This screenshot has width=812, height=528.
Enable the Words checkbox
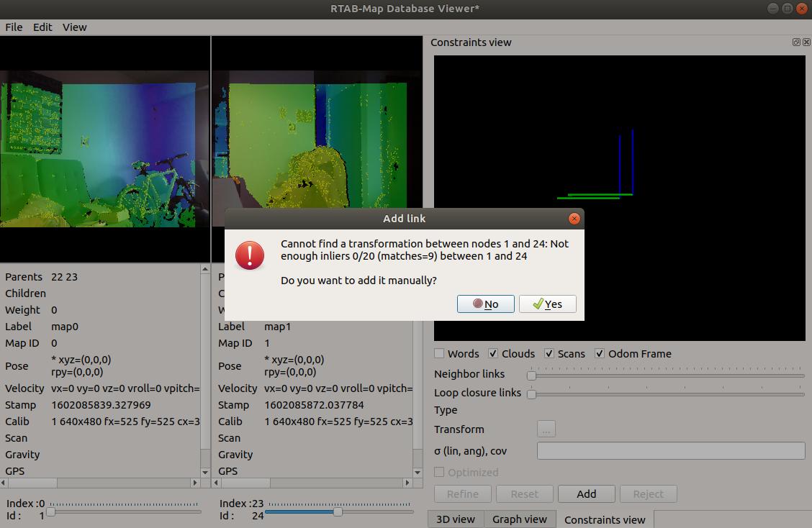pos(439,354)
